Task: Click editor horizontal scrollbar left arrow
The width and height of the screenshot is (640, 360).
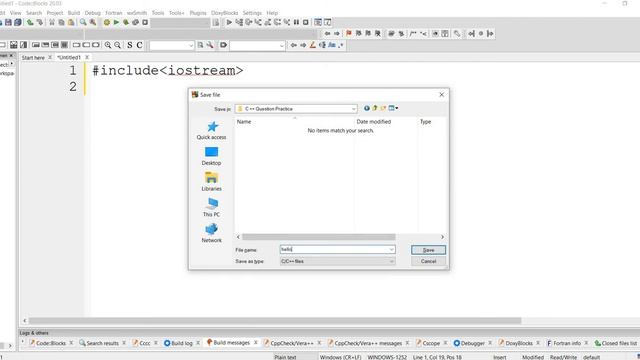Action: (24, 321)
